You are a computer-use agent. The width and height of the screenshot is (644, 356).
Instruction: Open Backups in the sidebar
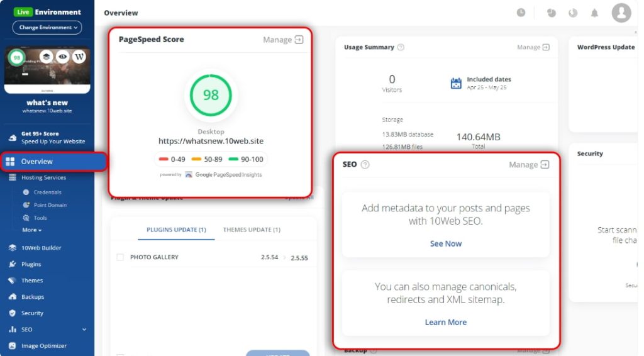pos(33,297)
